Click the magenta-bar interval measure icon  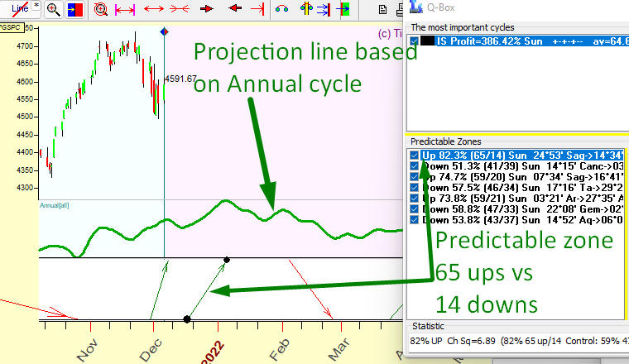click(x=125, y=9)
